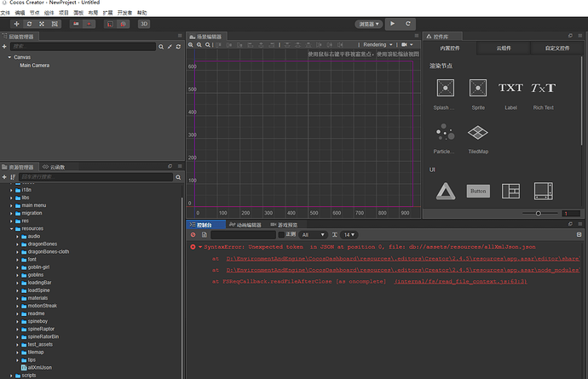The image size is (588, 379).
Task: Click the hierarchy search input field
Action: [x=83, y=47]
